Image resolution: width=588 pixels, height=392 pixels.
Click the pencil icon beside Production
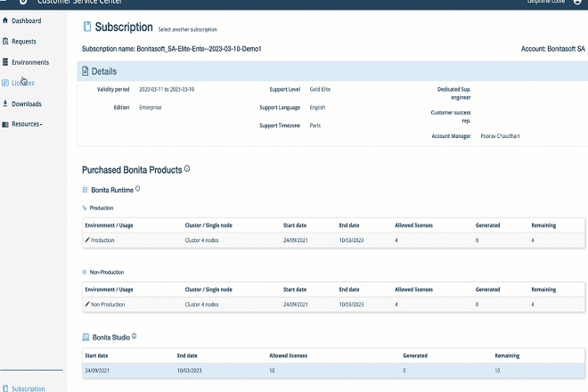click(87, 240)
